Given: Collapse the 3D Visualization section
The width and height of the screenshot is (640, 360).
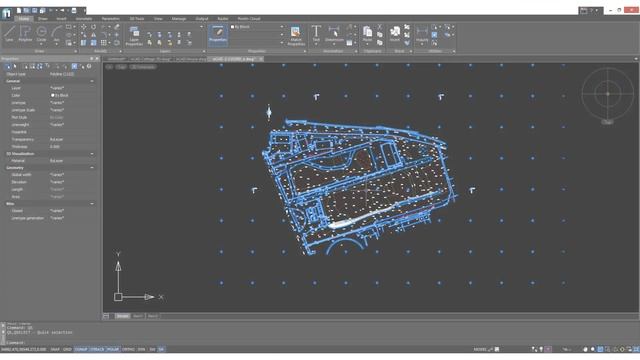Looking at the screenshot, I should click(x=92, y=154).
